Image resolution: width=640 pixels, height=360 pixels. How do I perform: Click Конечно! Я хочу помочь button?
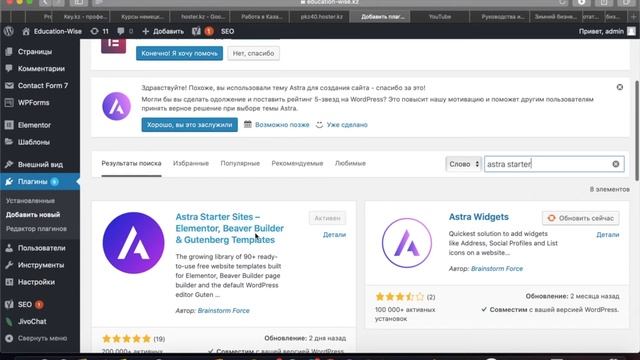coord(179,53)
